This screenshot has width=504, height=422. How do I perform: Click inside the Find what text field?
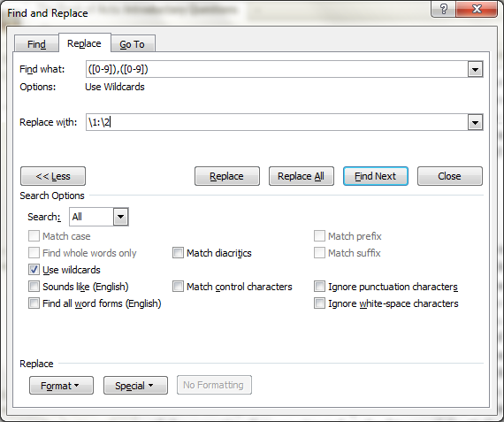(277, 69)
